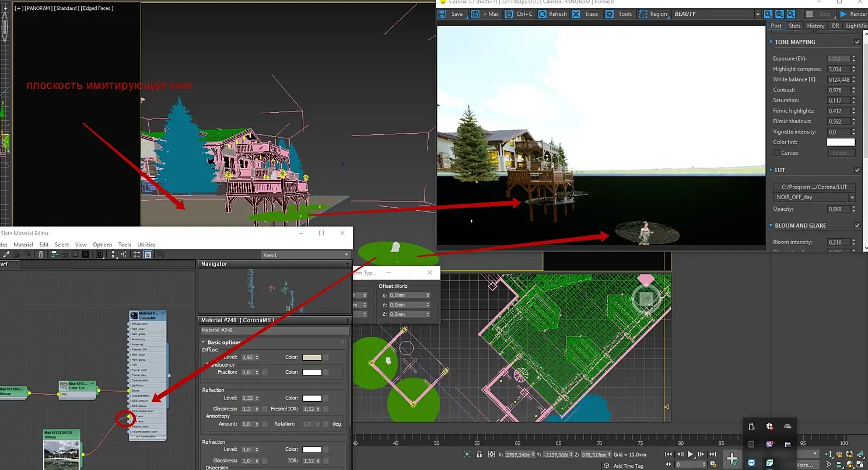Toggle the LUT section checkbox
The image size is (868, 470).
click(857, 170)
